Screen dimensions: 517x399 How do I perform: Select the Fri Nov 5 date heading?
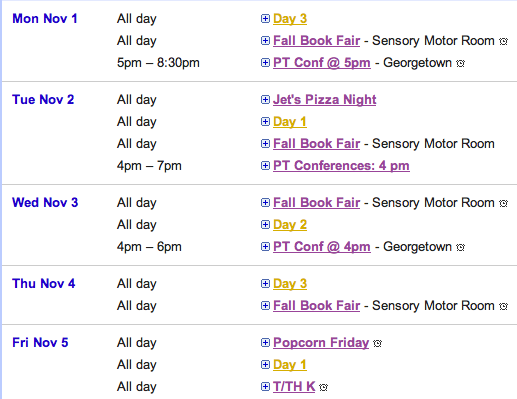coord(40,343)
